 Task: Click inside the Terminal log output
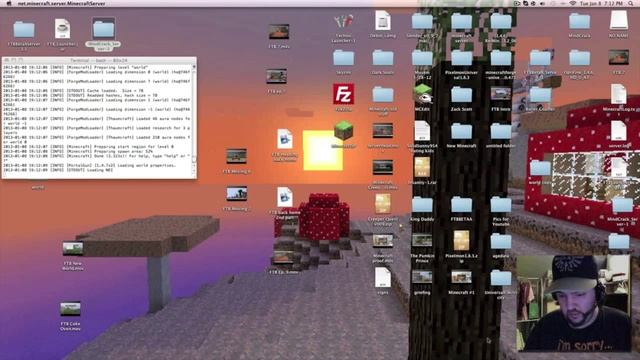coord(97,120)
